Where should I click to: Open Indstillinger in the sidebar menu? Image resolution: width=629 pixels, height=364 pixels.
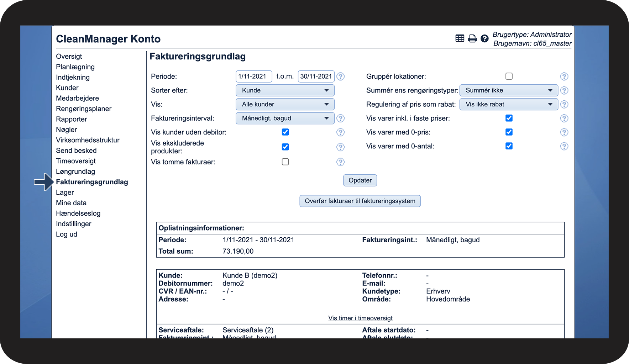pos(74,224)
